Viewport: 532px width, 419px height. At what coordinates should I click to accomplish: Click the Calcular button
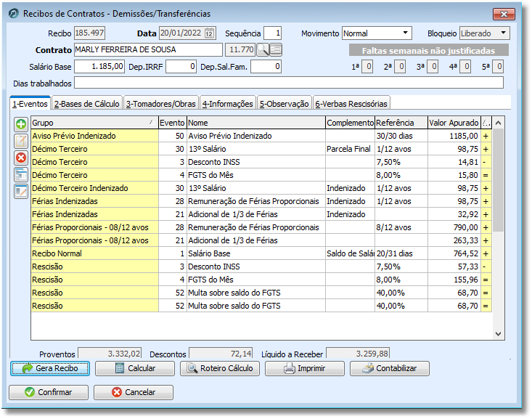pos(135,368)
